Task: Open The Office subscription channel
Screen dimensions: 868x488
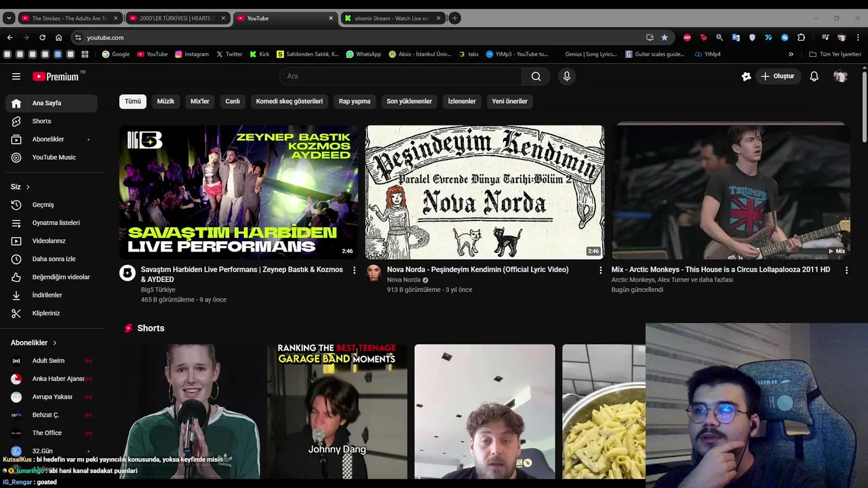Action: pyautogui.click(x=52, y=433)
